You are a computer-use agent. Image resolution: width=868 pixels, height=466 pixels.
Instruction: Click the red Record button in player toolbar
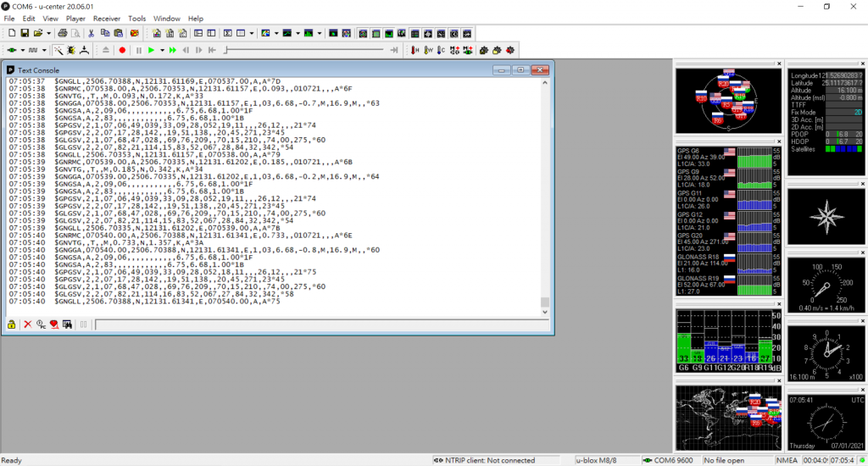click(122, 51)
